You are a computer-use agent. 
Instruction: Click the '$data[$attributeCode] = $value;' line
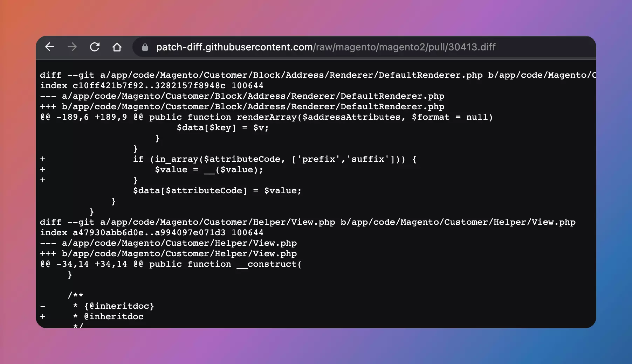[217, 190]
